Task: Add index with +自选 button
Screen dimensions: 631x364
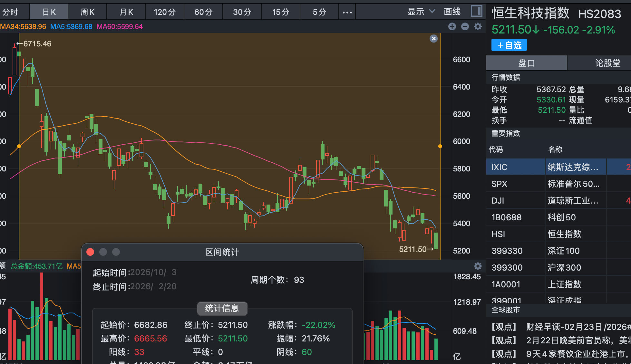Action: point(509,45)
